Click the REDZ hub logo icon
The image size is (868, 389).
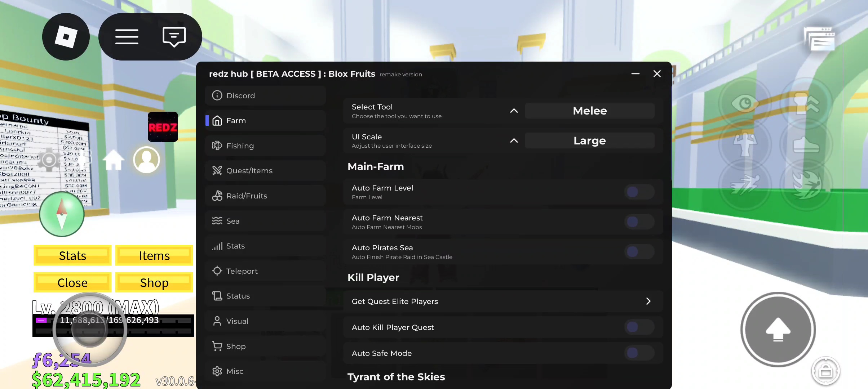pyautogui.click(x=163, y=127)
